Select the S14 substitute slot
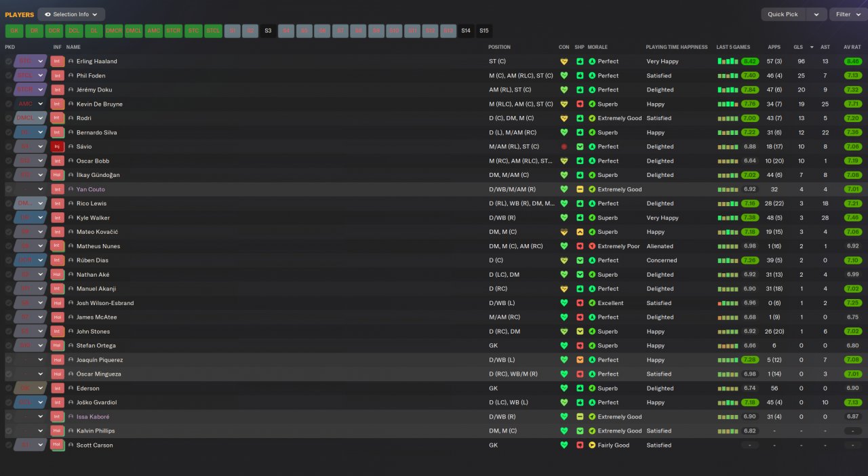The width and height of the screenshot is (868, 476). (466, 31)
